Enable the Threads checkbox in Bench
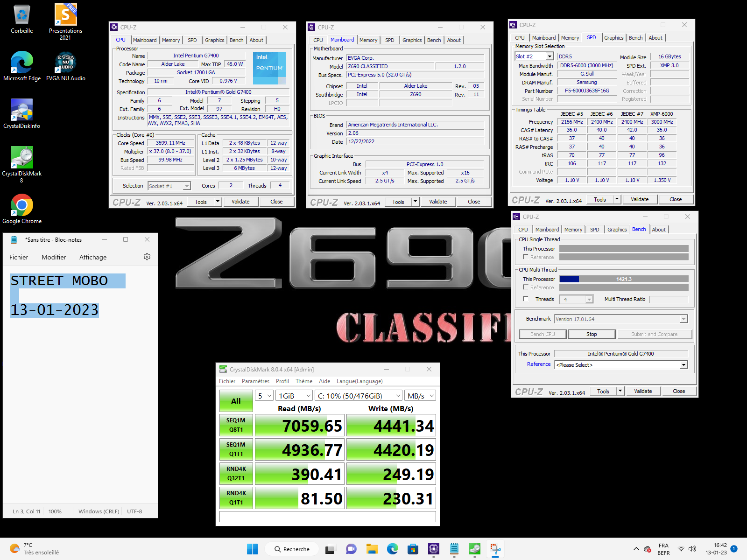Screen dimensions: 747x560 [526, 299]
